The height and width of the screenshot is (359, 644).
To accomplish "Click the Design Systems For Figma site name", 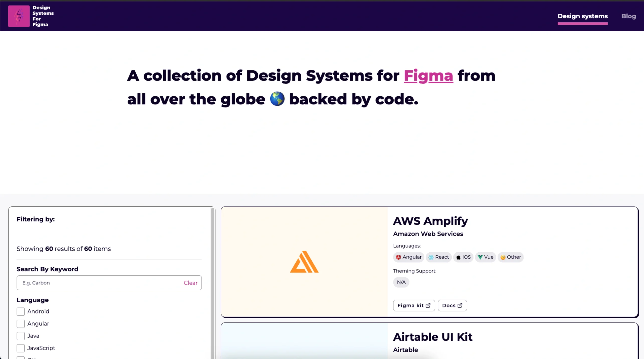I will click(x=43, y=16).
